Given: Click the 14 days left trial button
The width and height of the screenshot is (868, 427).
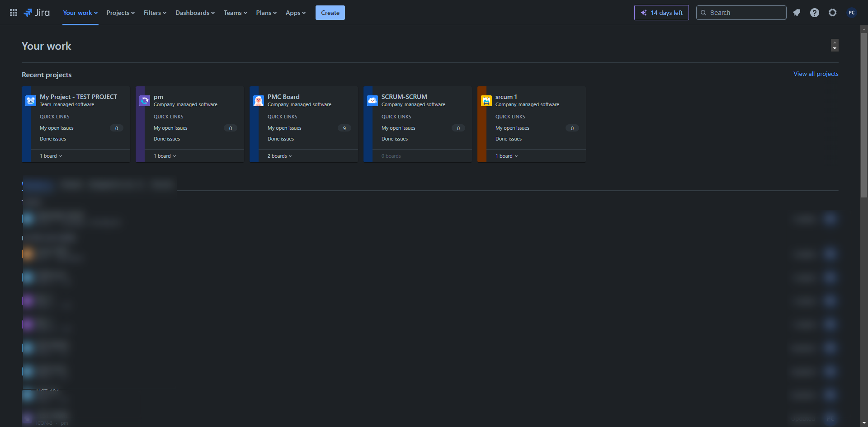Looking at the screenshot, I should point(661,13).
